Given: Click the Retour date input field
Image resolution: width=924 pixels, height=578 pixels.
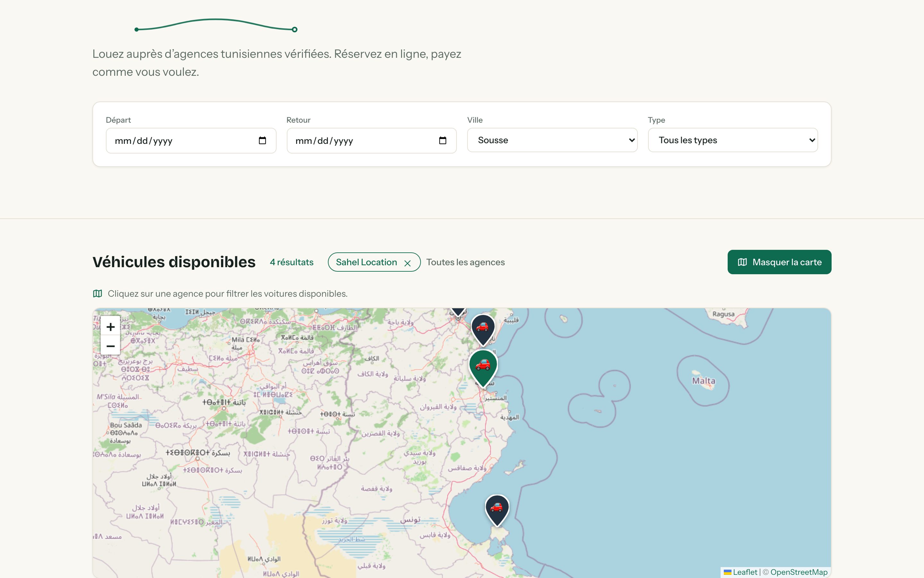Looking at the screenshot, I should 372,141.
